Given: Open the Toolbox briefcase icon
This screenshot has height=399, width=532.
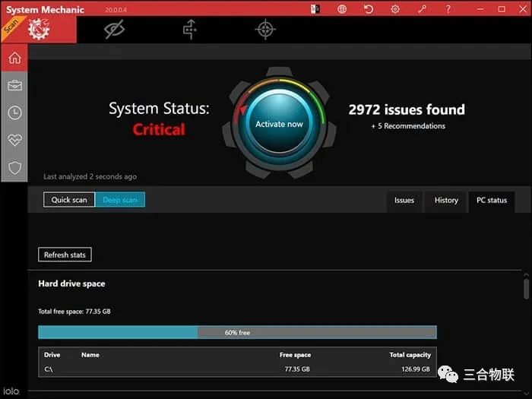Looking at the screenshot, I should 14,85.
